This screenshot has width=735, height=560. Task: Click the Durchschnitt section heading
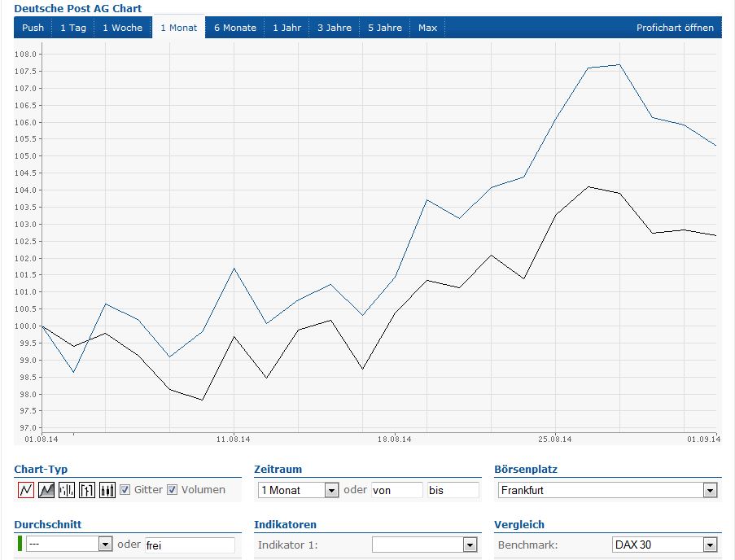pyautogui.click(x=48, y=524)
